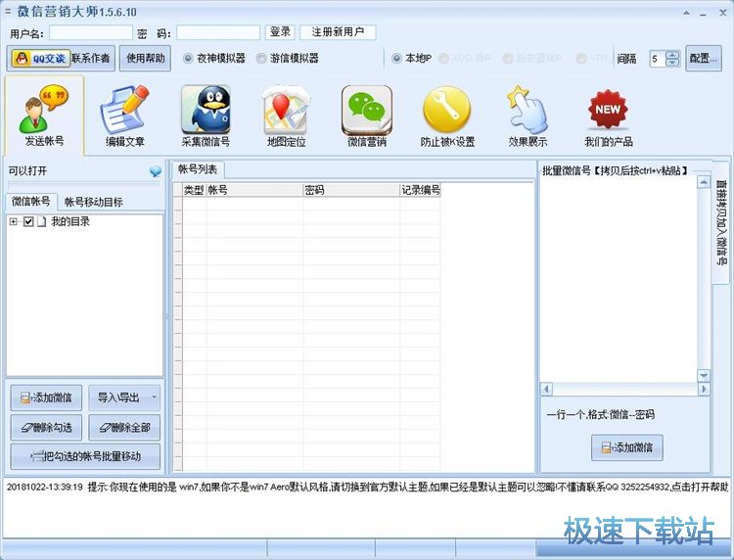
Task: Click the batch list scroll up arrow
Action: tap(704, 182)
